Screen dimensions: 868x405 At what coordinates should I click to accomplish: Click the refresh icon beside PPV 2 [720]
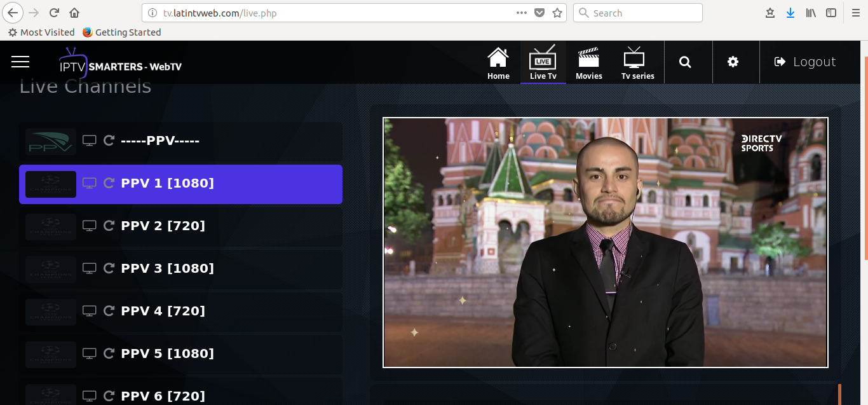[x=109, y=226]
